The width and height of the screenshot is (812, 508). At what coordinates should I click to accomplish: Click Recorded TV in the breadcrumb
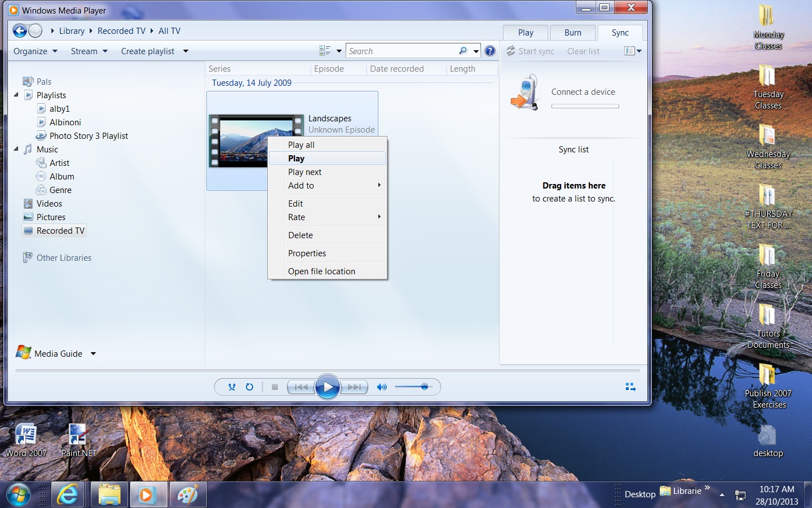[x=121, y=31]
